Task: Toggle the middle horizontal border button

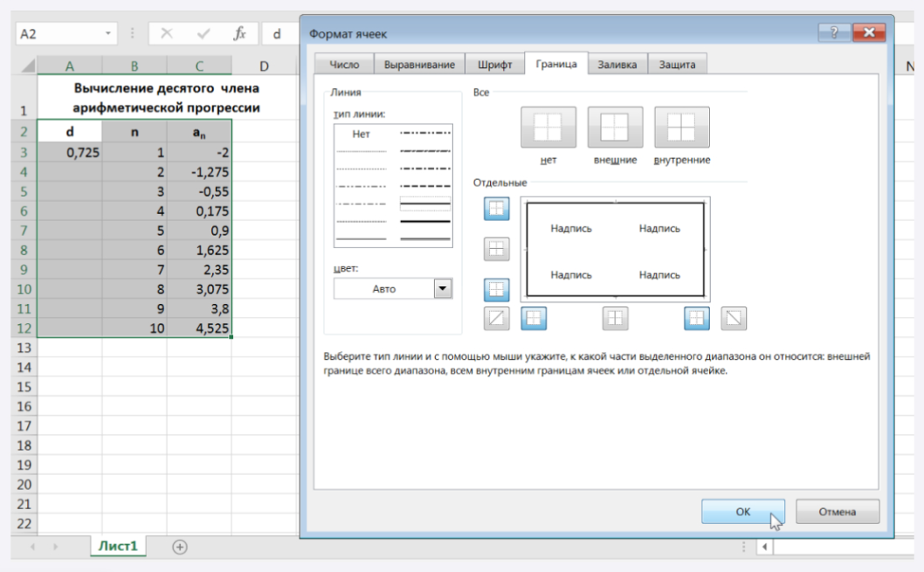Action: [x=496, y=249]
